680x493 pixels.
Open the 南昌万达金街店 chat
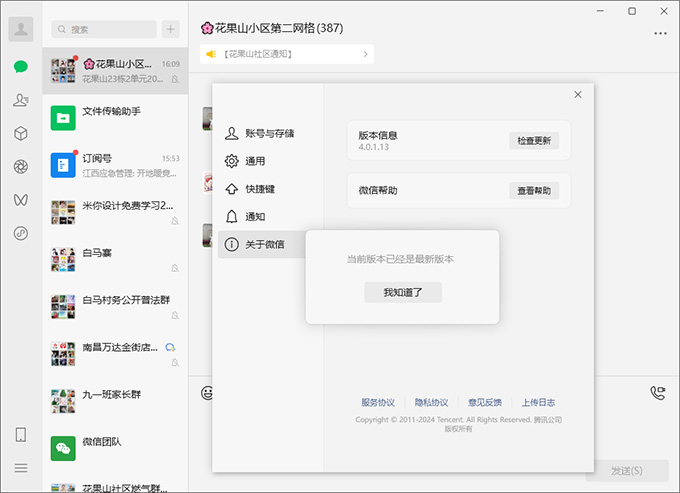tap(115, 354)
